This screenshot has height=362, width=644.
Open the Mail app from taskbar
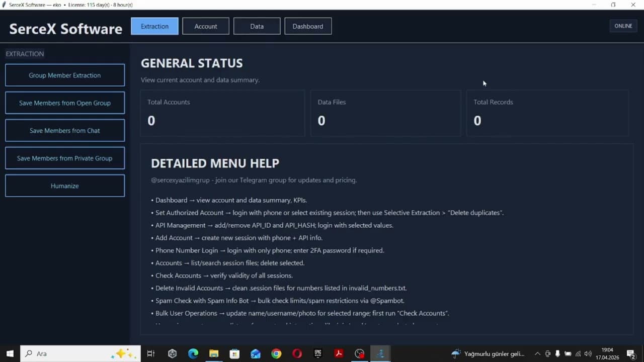[x=256, y=353]
